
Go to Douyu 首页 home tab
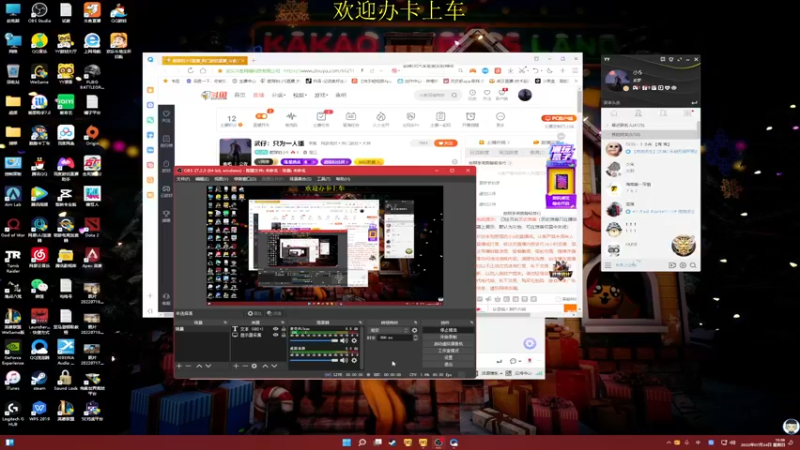240,95
